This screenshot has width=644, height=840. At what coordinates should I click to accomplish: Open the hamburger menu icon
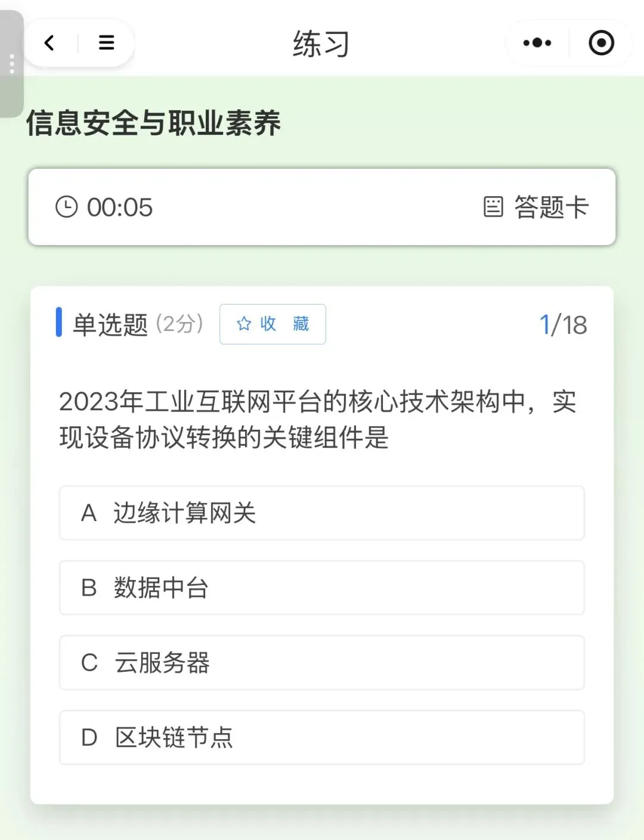point(106,43)
